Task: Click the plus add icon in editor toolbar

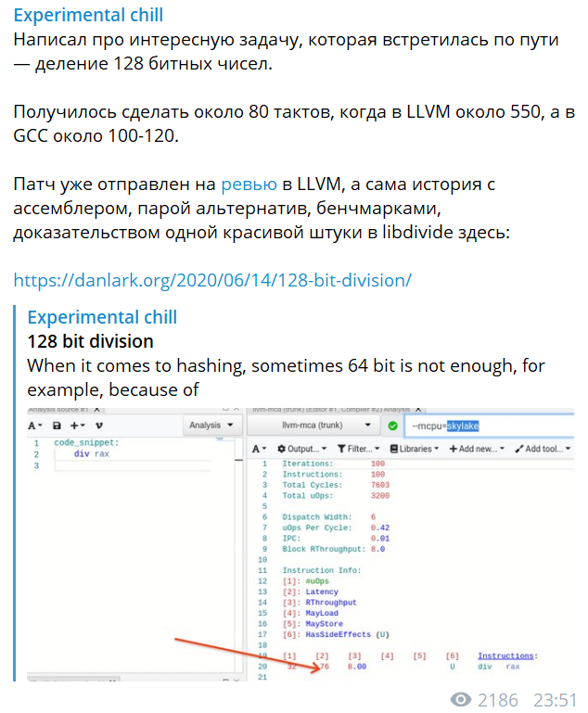Action: (x=78, y=426)
